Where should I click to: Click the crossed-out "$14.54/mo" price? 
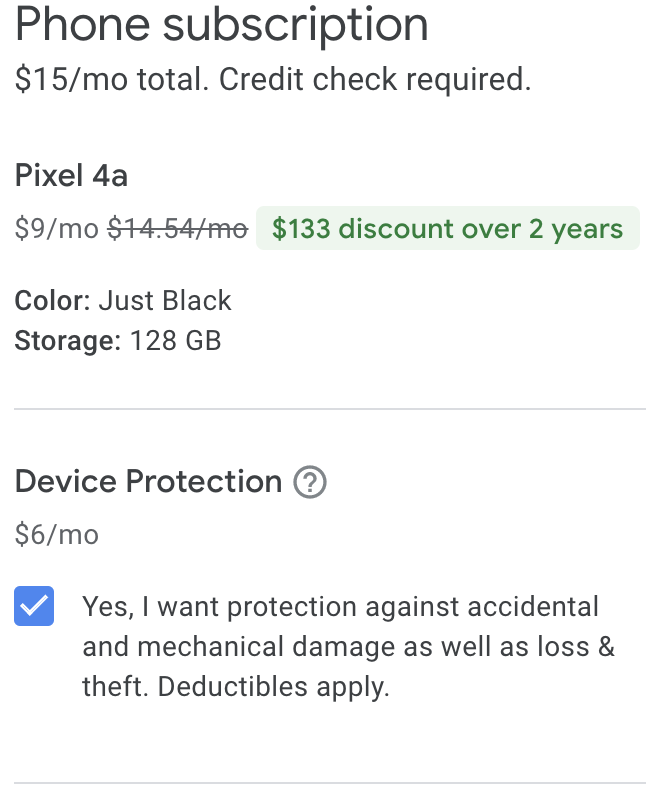[177, 230]
